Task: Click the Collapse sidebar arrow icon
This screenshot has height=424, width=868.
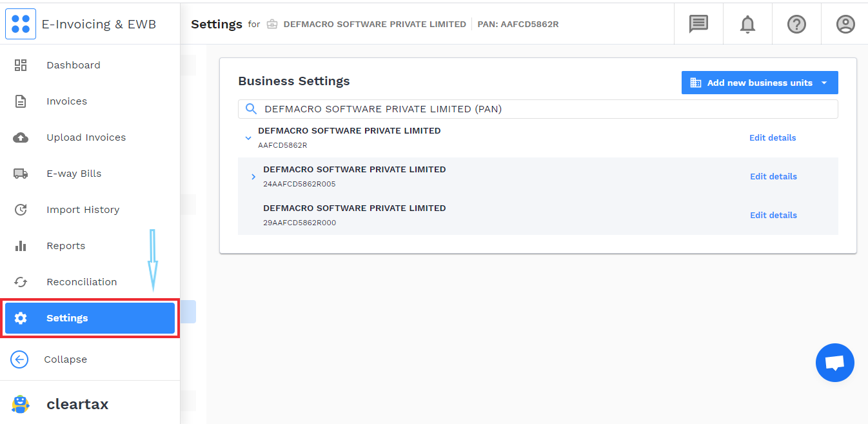Action: coord(19,359)
